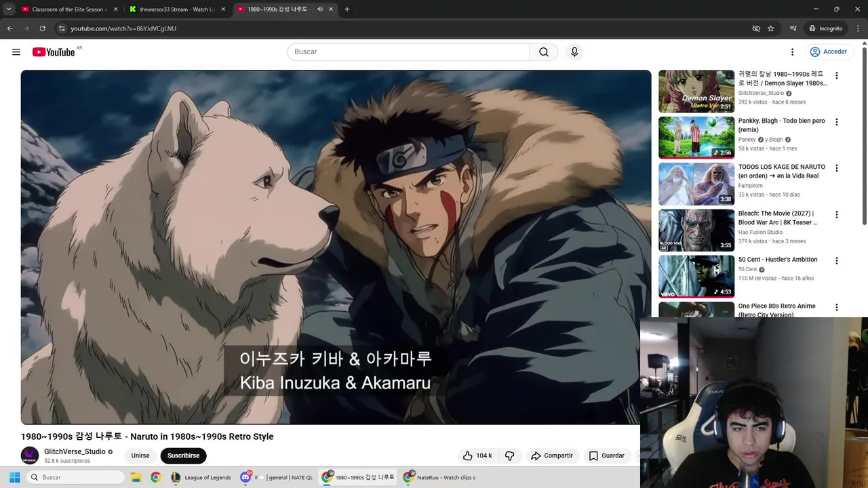Open TODOS LOS KAGE DE NARUTO thumbnail
Screen dimensions: 868x488
[696, 184]
